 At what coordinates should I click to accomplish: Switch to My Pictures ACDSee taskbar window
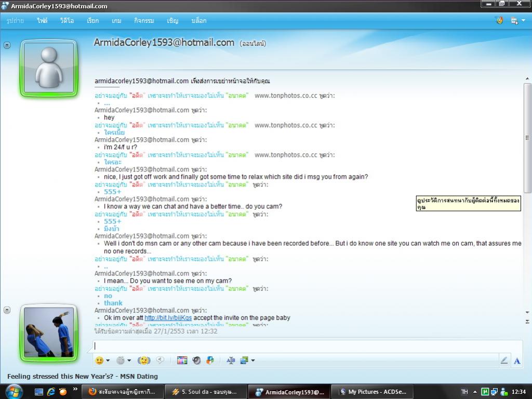click(x=373, y=392)
